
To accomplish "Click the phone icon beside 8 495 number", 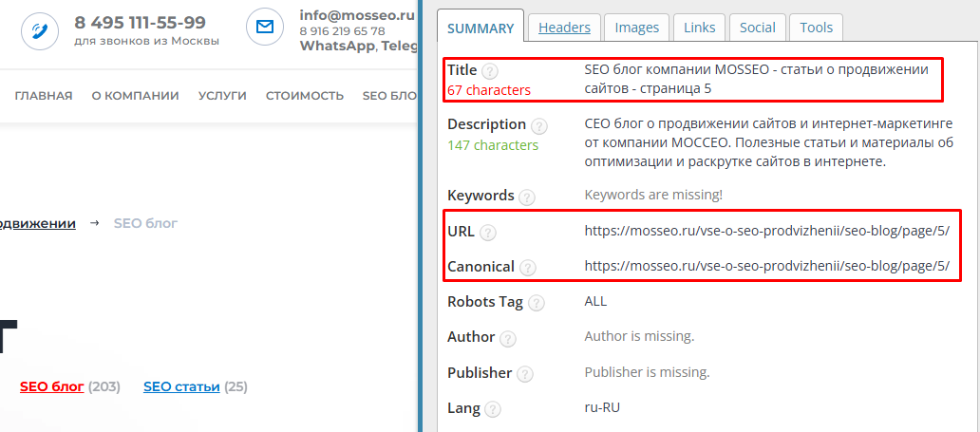I will [39, 29].
